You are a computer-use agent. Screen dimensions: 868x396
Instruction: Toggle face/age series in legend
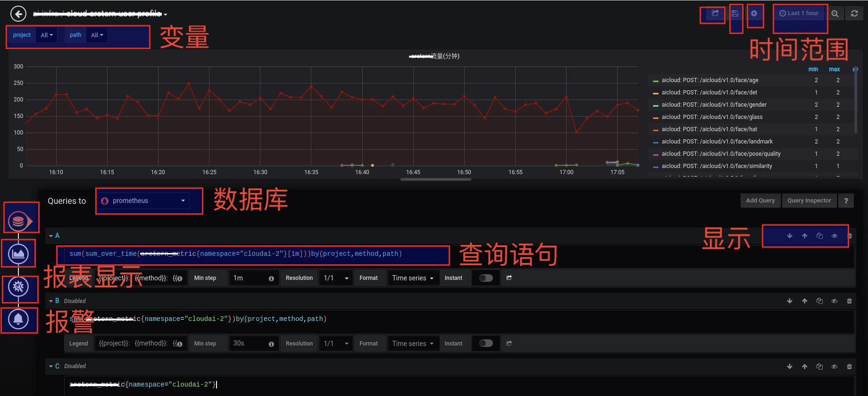pos(710,80)
